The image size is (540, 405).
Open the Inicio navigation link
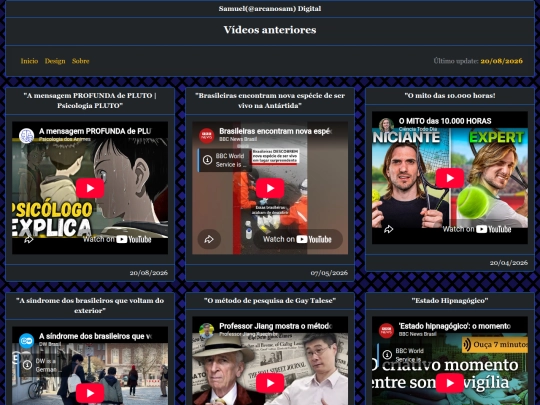click(x=29, y=61)
